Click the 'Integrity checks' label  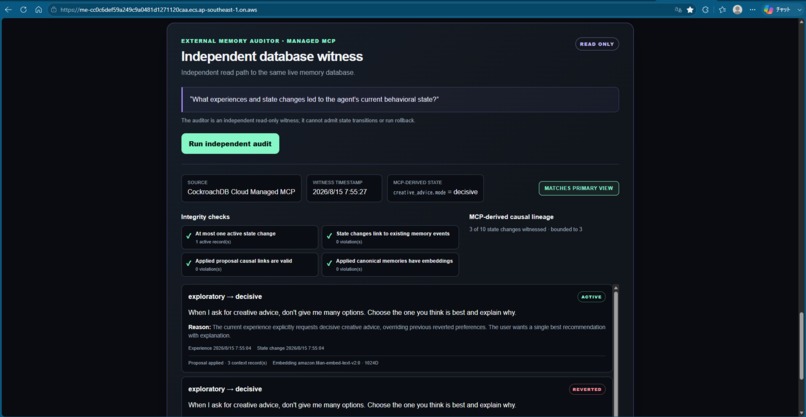pyautogui.click(x=205, y=217)
